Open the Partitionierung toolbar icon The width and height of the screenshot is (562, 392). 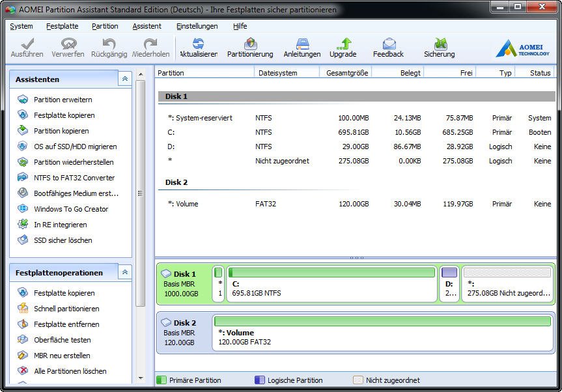coord(250,44)
